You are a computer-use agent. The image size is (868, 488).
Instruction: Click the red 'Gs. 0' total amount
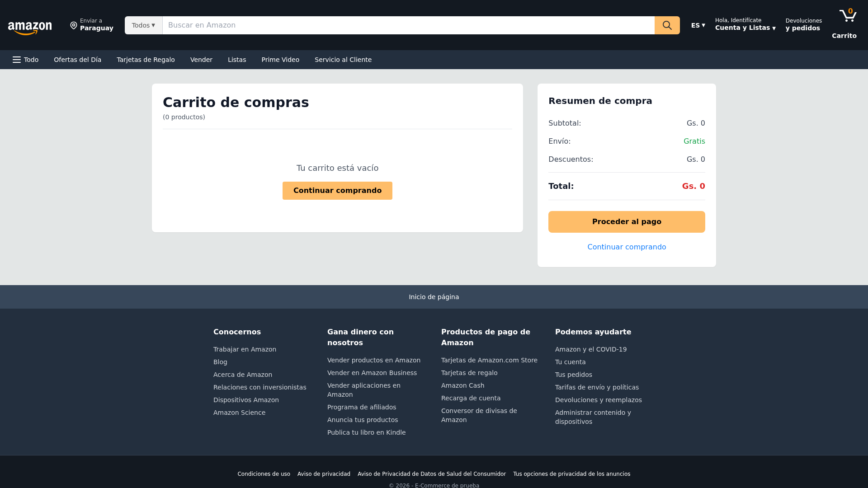pyautogui.click(x=693, y=186)
